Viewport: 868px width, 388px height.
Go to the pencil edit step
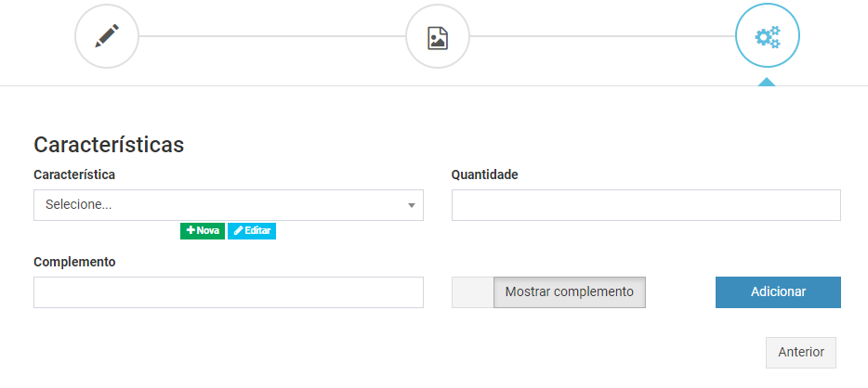click(x=107, y=36)
